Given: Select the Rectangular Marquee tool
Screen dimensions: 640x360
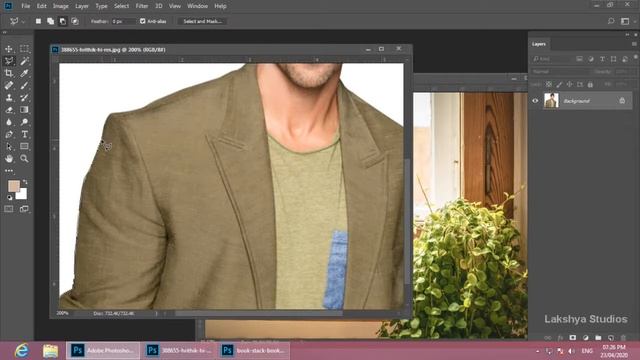Looking at the screenshot, I should coord(24,49).
